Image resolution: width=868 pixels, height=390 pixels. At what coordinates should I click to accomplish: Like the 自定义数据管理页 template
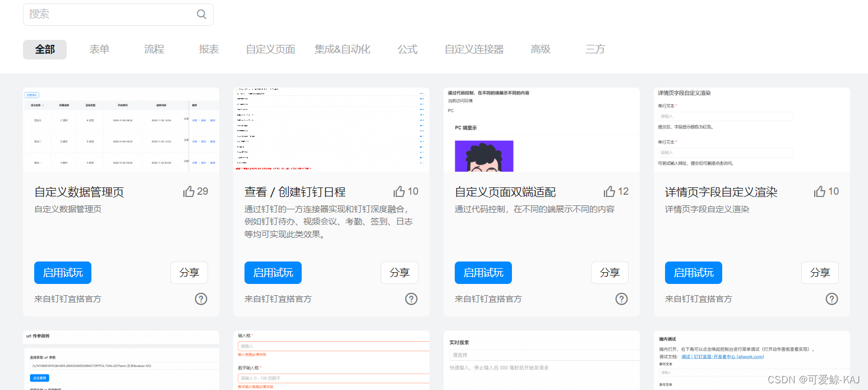coord(189,191)
